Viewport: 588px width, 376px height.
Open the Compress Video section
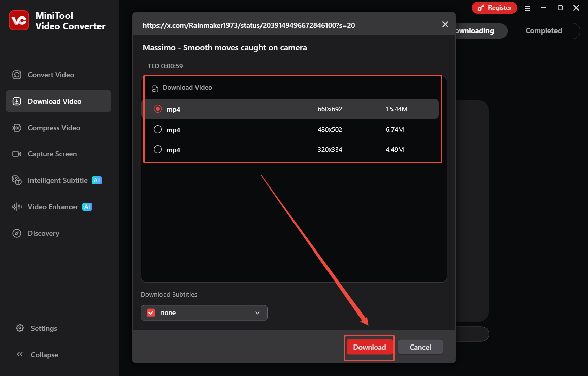click(x=58, y=128)
